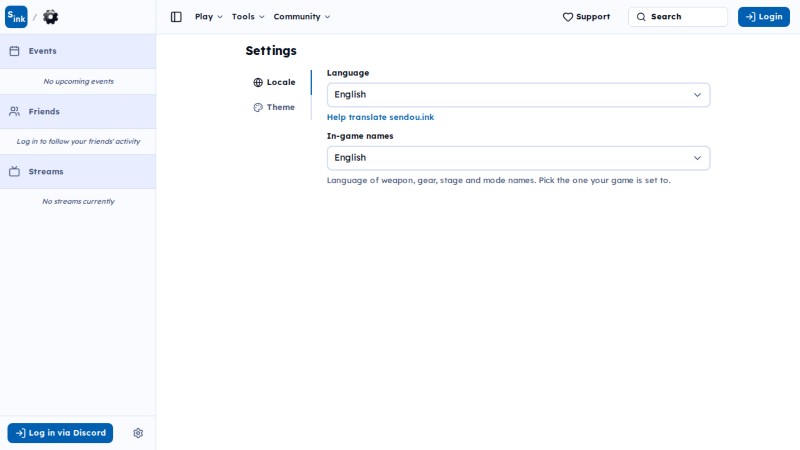Viewport: 800px width, 450px height.
Task: Click the Streams TV icon
Action: (14, 171)
